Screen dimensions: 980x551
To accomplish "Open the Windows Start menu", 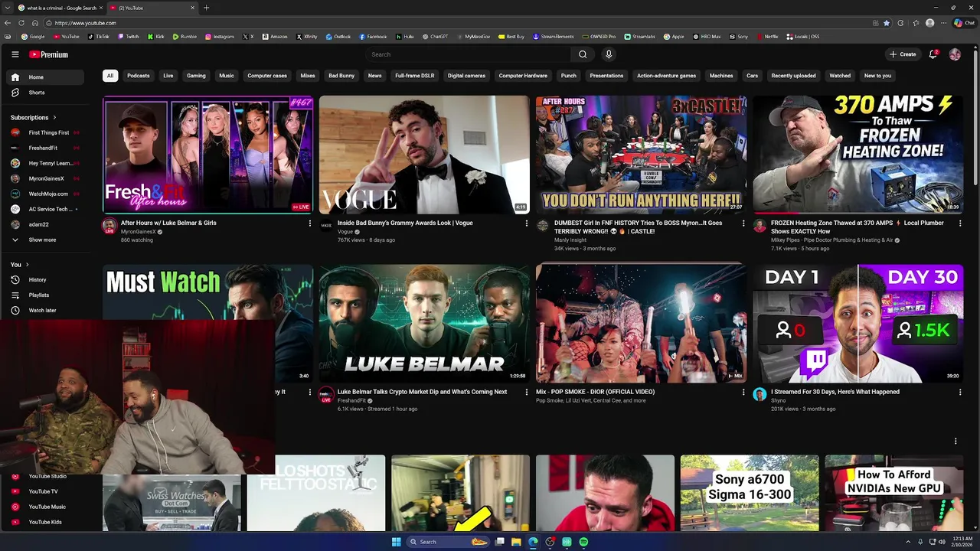I will point(396,542).
